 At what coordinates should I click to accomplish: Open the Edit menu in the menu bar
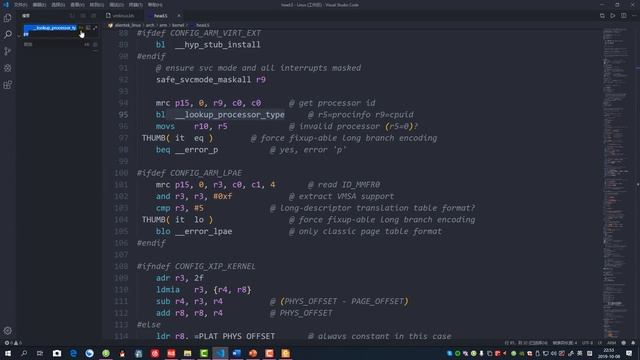(40, 5)
